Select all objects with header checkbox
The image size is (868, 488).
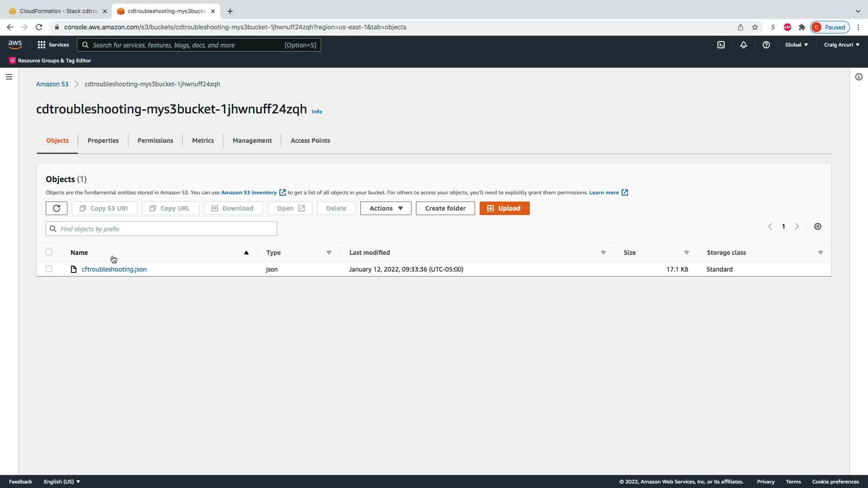coord(49,252)
